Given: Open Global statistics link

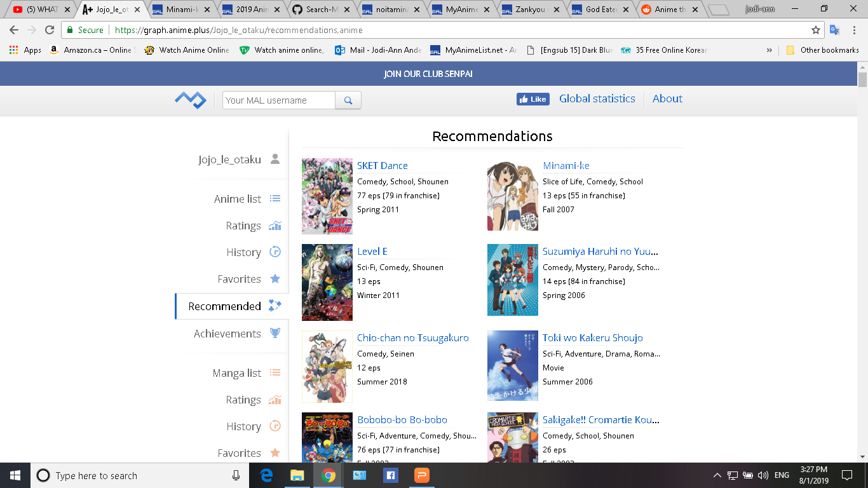Looking at the screenshot, I should [597, 98].
